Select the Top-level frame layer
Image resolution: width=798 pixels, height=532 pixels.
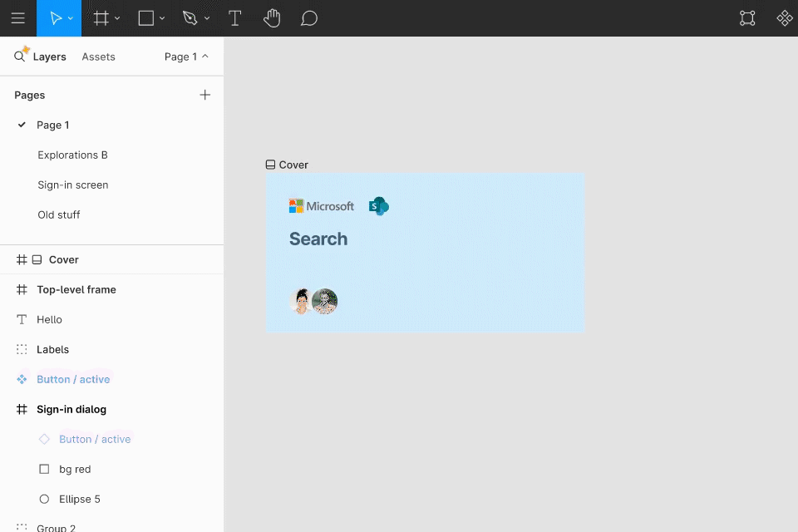111,289
